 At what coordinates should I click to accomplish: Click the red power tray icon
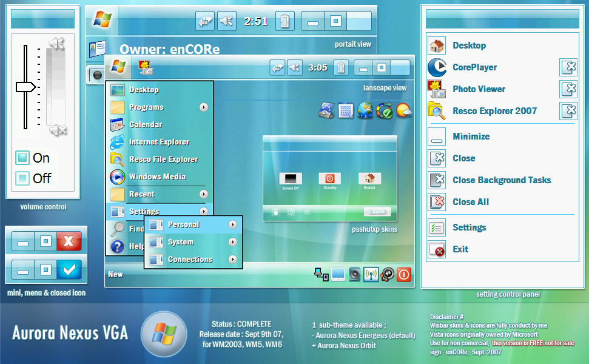pyautogui.click(x=404, y=275)
